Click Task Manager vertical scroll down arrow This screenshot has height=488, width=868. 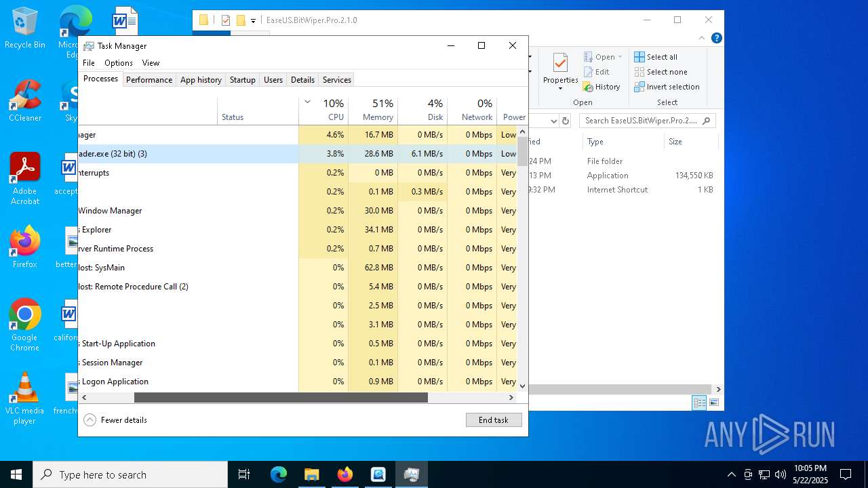[522, 386]
